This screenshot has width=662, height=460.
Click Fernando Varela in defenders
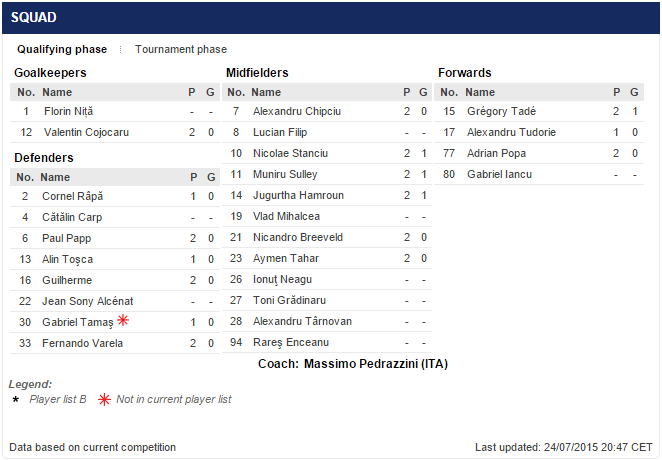(x=82, y=343)
